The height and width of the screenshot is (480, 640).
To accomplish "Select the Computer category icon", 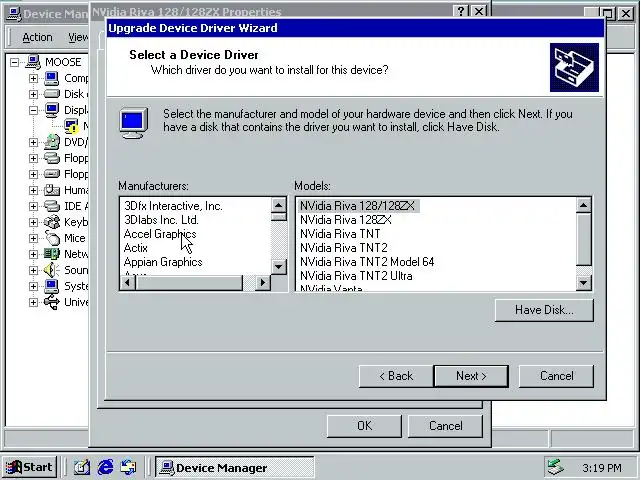I will [x=51, y=78].
